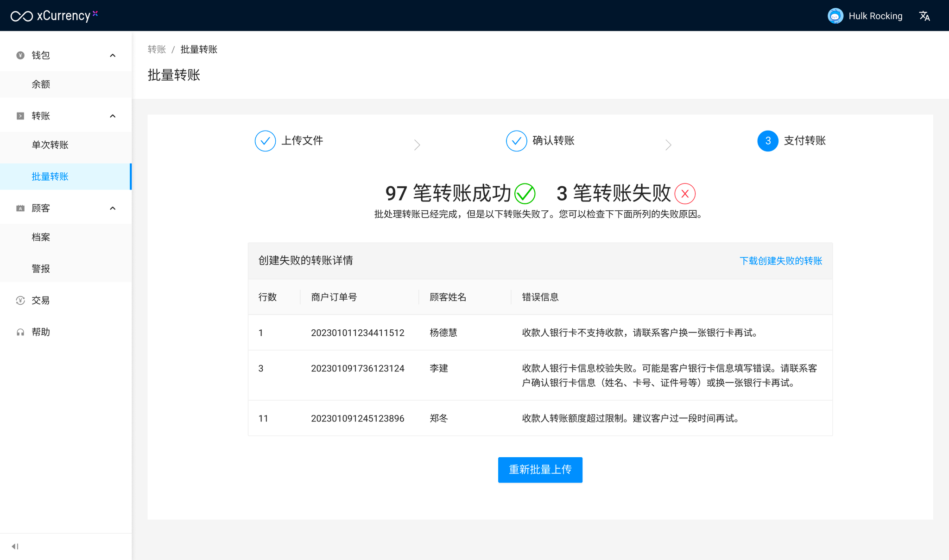Click the sidebar collapse arrow icon

tap(15, 547)
